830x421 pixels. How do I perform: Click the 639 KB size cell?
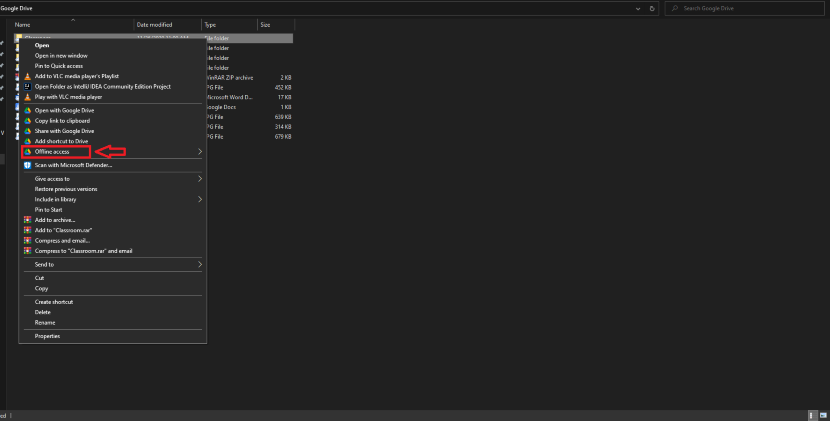(283, 117)
